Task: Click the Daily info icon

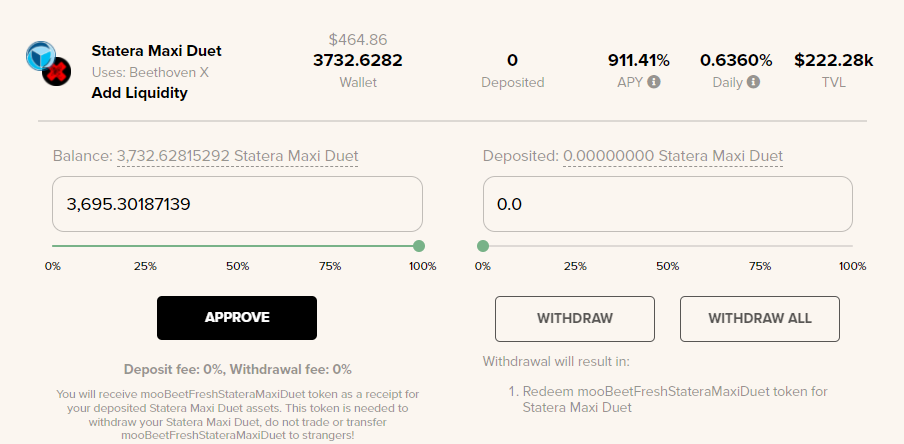Action: click(753, 82)
